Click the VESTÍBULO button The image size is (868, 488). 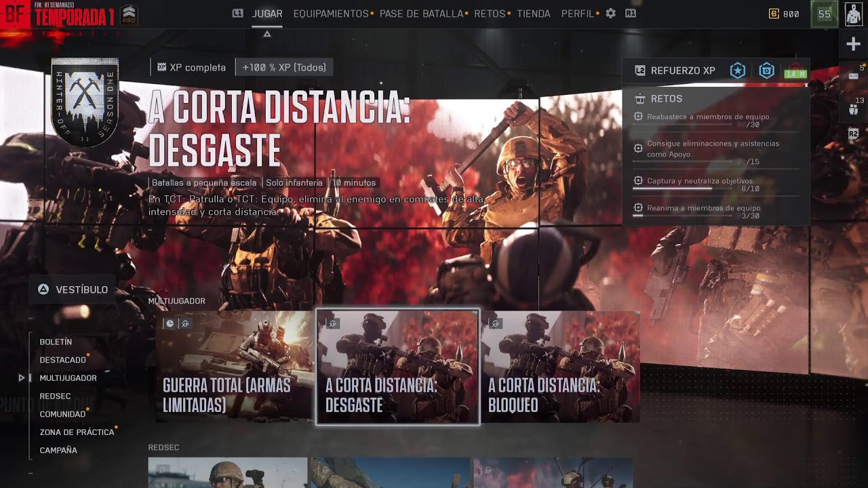click(x=73, y=289)
